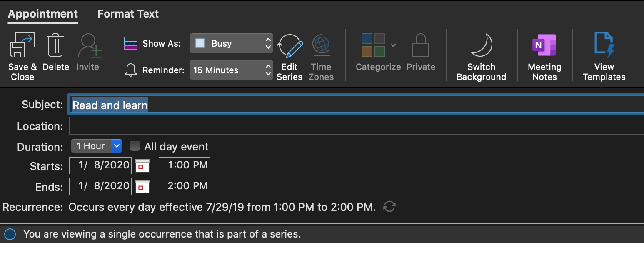Click the Ends time 2:00 PM field

coord(185,186)
